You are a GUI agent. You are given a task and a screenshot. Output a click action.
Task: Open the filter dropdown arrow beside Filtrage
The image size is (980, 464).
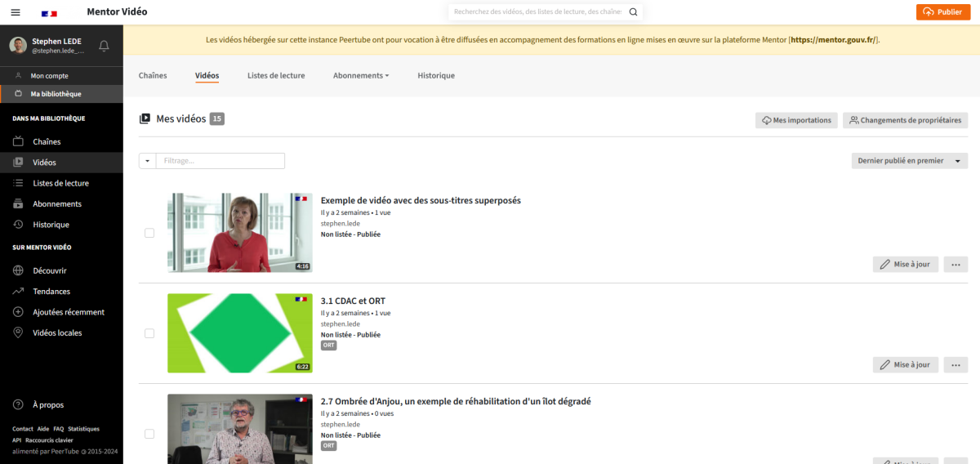coord(147,161)
